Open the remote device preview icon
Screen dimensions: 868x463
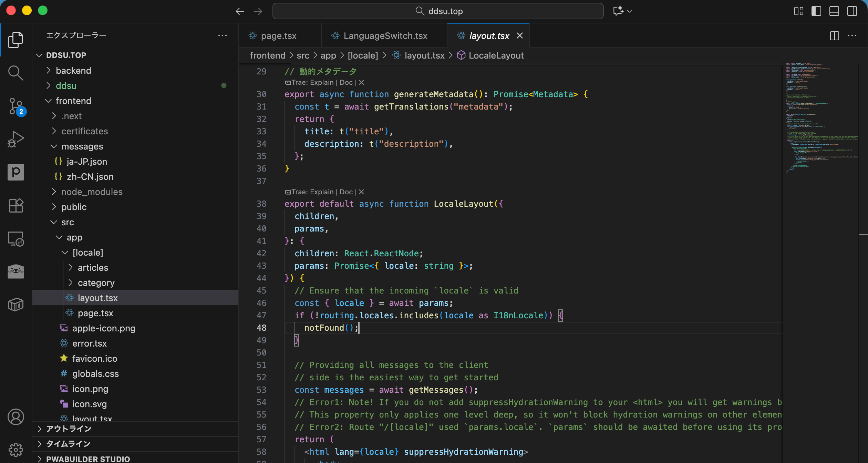coord(15,238)
